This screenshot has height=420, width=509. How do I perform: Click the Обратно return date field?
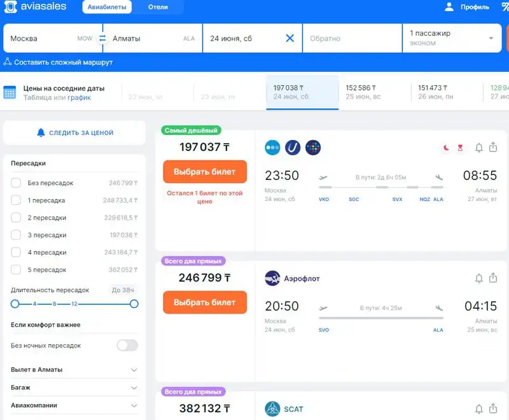click(352, 38)
